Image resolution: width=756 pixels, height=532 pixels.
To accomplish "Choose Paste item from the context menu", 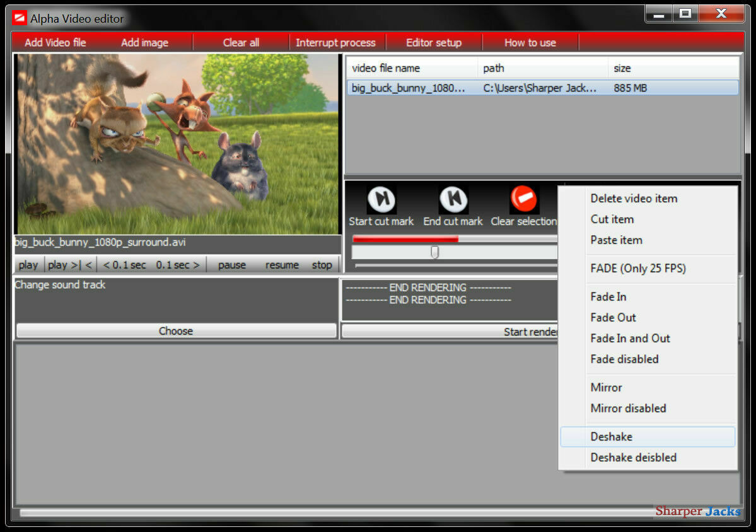I will 648,240.
